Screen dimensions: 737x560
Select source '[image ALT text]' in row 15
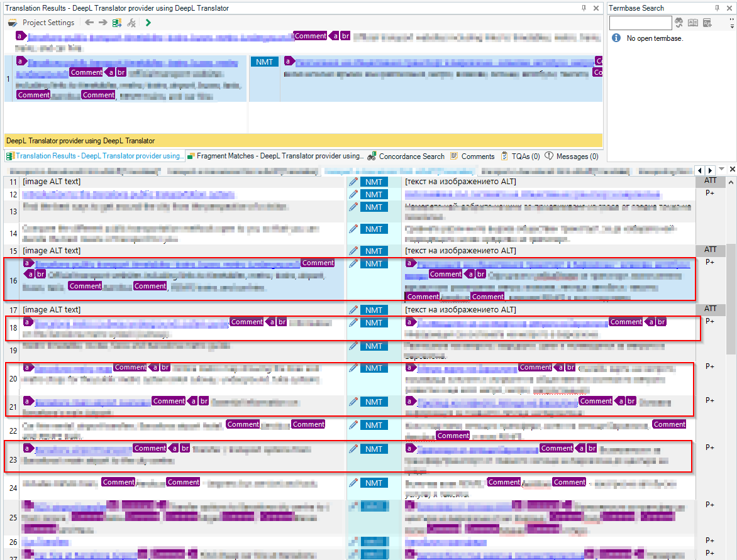click(x=52, y=250)
